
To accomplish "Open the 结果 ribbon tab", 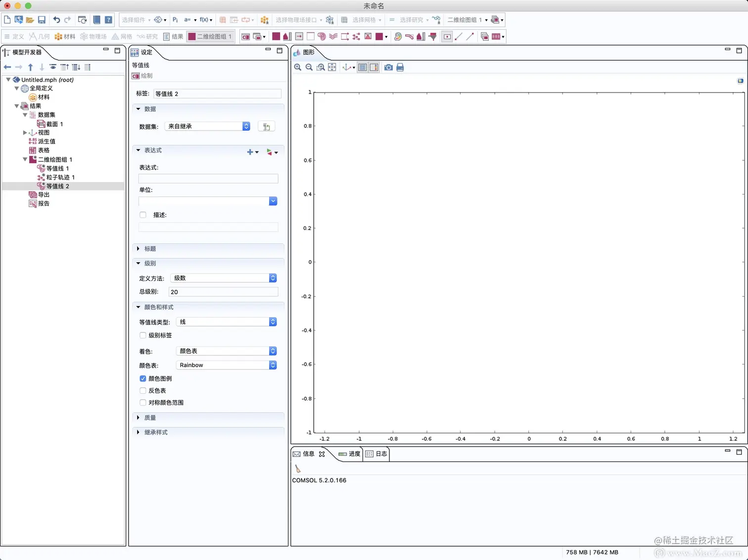I will [173, 37].
